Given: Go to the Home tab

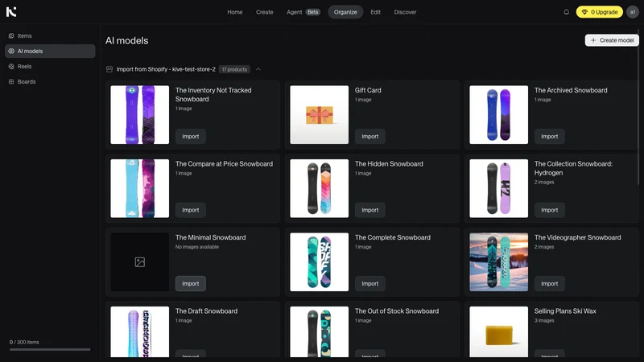Looking at the screenshot, I should (x=234, y=12).
